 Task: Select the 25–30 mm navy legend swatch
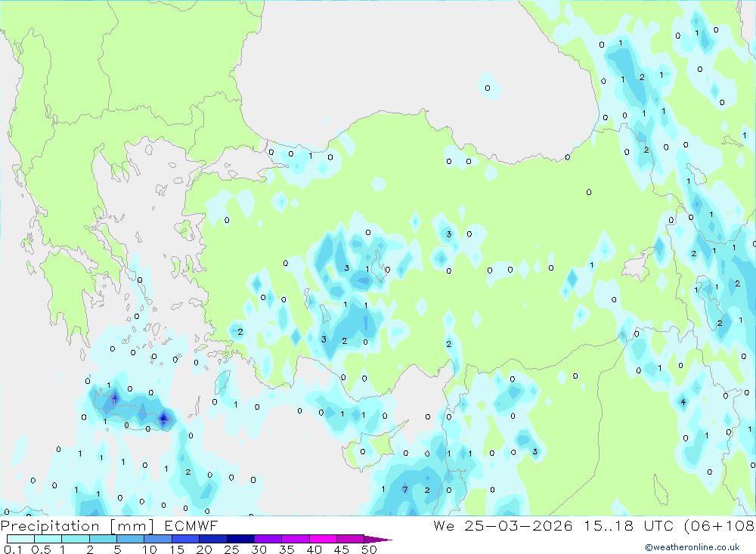click(x=240, y=539)
